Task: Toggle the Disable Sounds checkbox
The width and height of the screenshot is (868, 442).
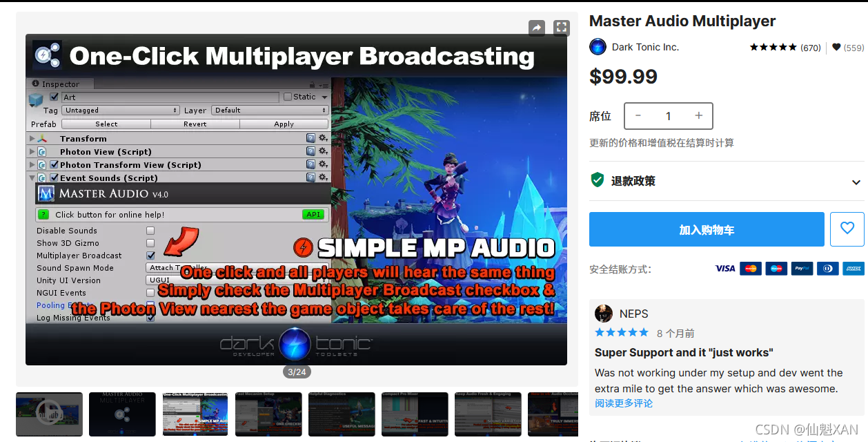Action: click(150, 231)
